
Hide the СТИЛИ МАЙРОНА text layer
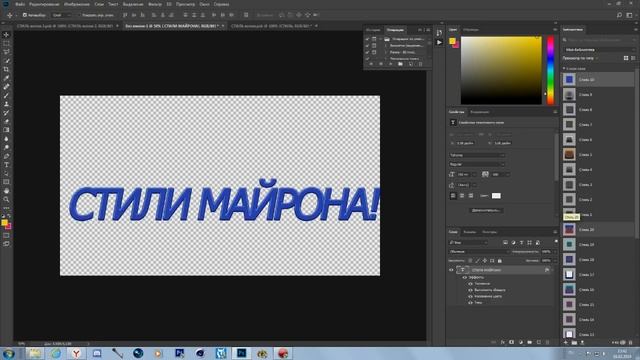[451, 270]
